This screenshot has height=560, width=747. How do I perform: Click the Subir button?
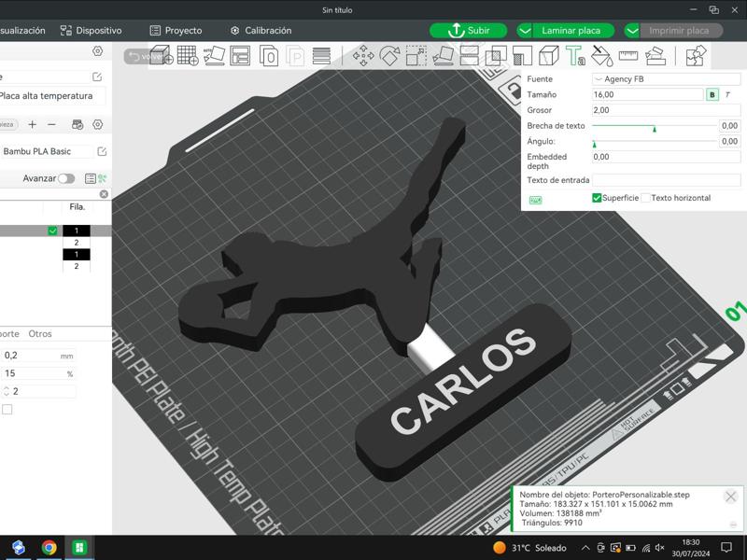click(x=467, y=30)
